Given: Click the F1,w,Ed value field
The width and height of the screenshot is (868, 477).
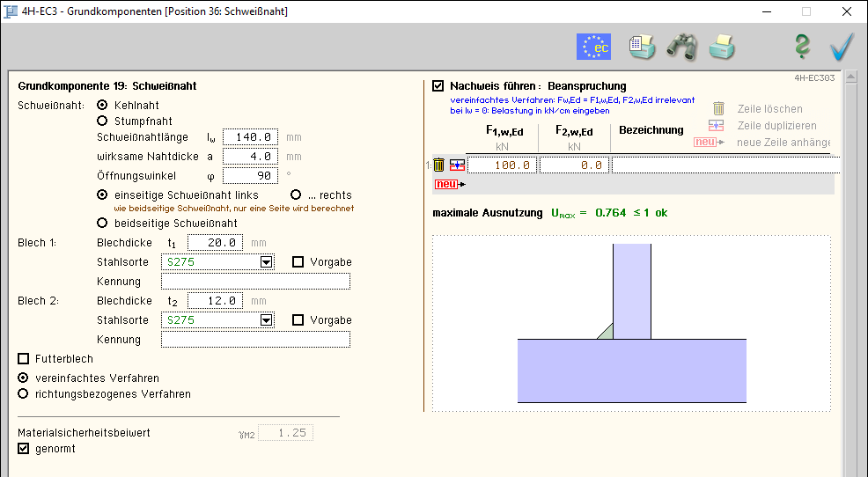Looking at the screenshot, I should (503, 165).
